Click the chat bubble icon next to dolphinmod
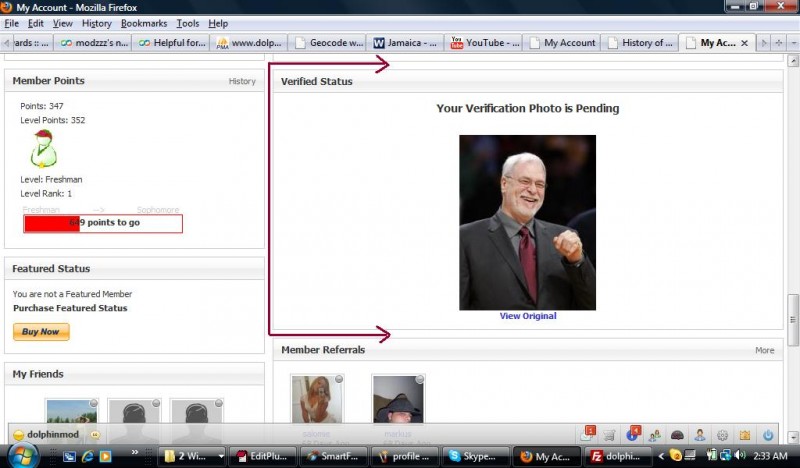Screen dimensions: 800x468 pyautogui.click(x=95, y=435)
